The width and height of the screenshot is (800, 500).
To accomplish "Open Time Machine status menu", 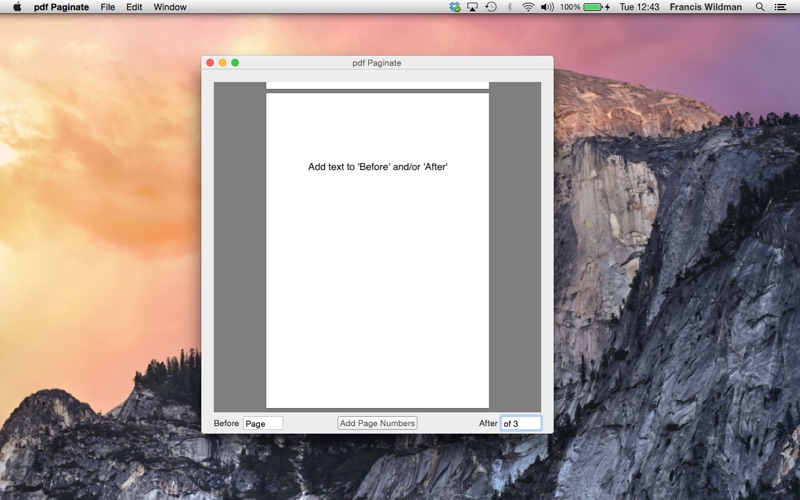I will click(491, 7).
